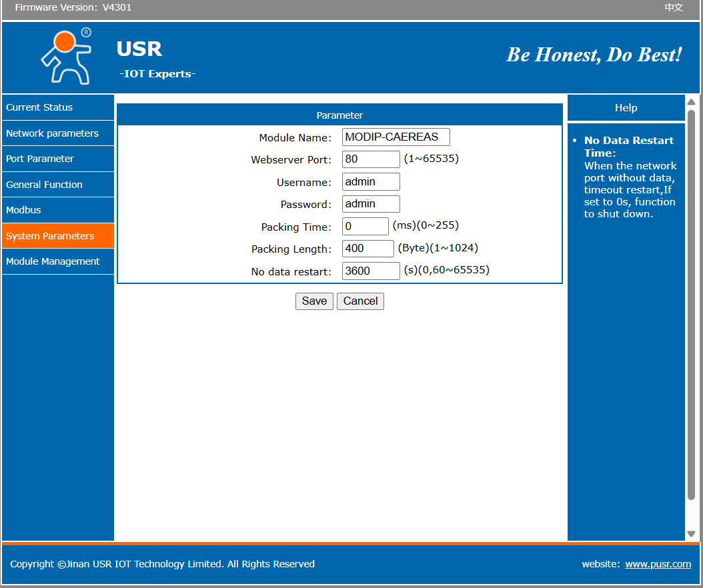The image size is (703, 588).
Task: Save the system parameters
Action: [x=314, y=301]
